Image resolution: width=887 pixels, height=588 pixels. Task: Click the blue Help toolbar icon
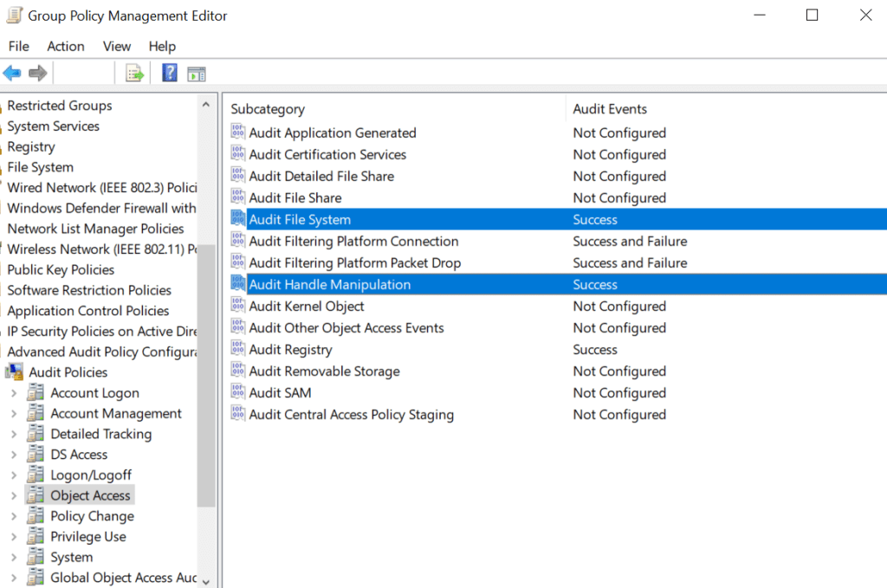click(x=170, y=73)
